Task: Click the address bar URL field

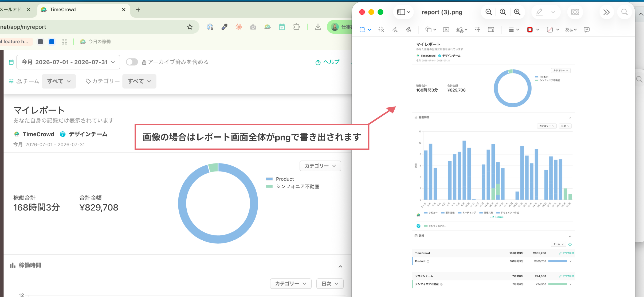Action: point(91,27)
